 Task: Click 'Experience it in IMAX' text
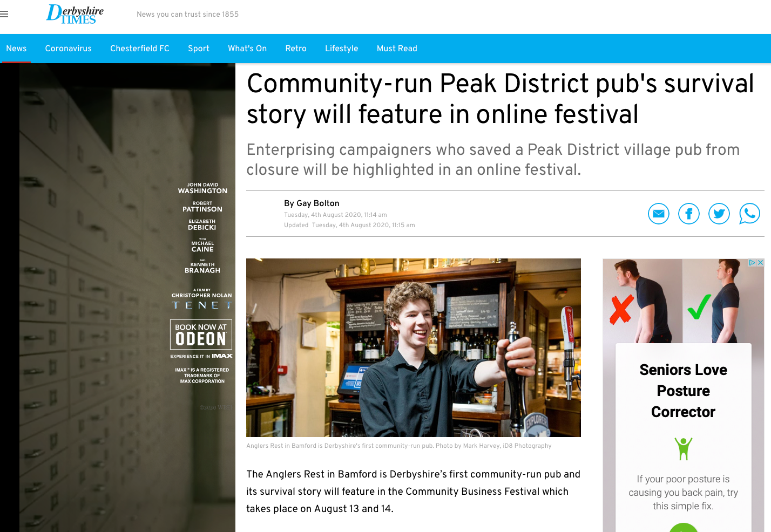click(x=201, y=356)
